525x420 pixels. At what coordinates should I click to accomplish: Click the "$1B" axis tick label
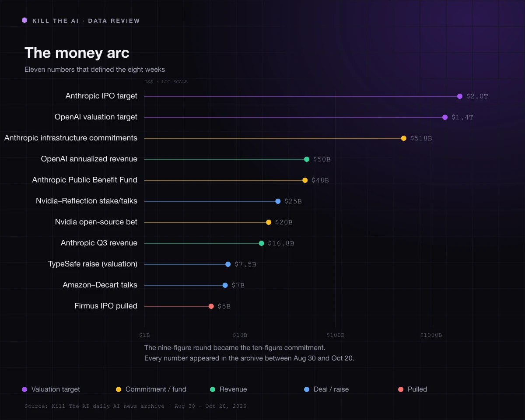tap(144, 335)
